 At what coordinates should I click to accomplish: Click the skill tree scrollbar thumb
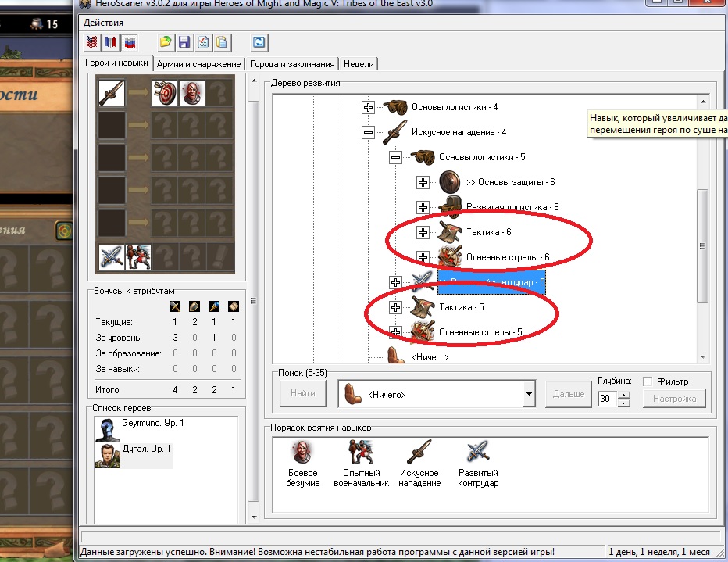pyautogui.click(x=703, y=246)
